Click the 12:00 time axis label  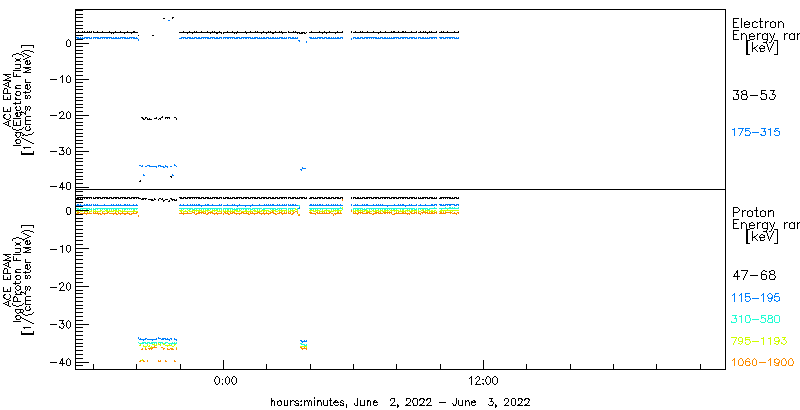(483, 381)
